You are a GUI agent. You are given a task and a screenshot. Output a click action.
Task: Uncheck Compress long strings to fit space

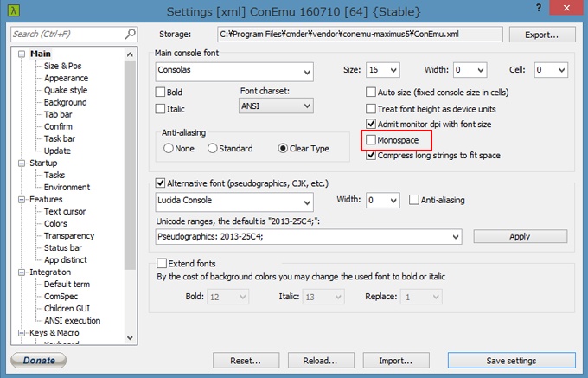(371, 155)
